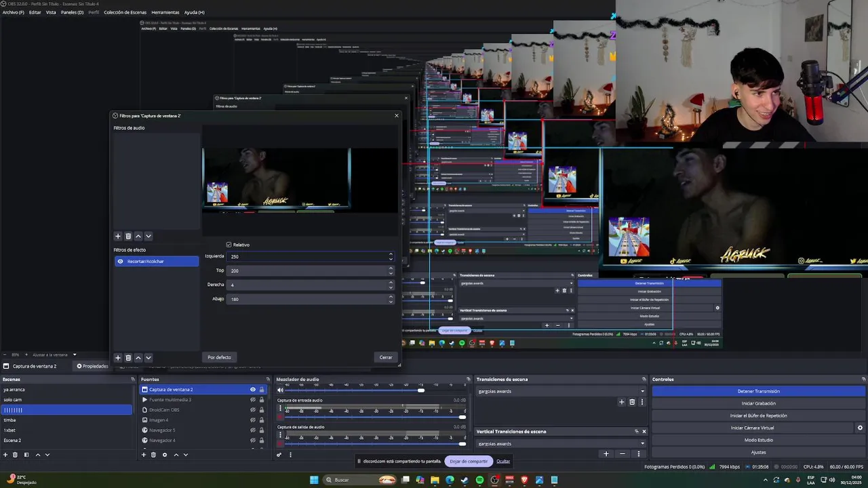Unlock Captura de ventana 2 source
The width and height of the screenshot is (868, 488).
click(x=262, y=390)
